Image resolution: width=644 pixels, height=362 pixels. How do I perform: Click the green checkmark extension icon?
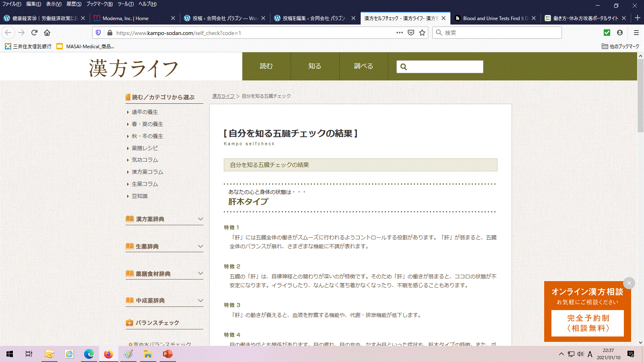(607, 33)
